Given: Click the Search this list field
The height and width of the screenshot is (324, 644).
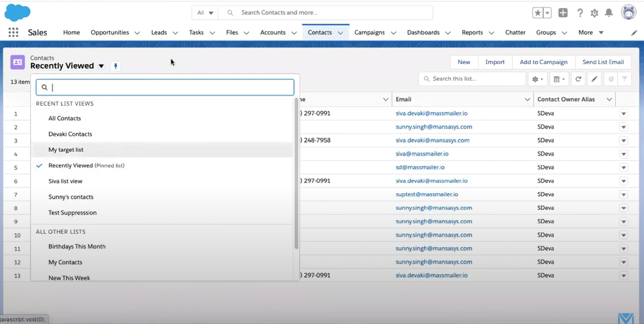Looking at the screenshot, I should [x=472, y=79].
